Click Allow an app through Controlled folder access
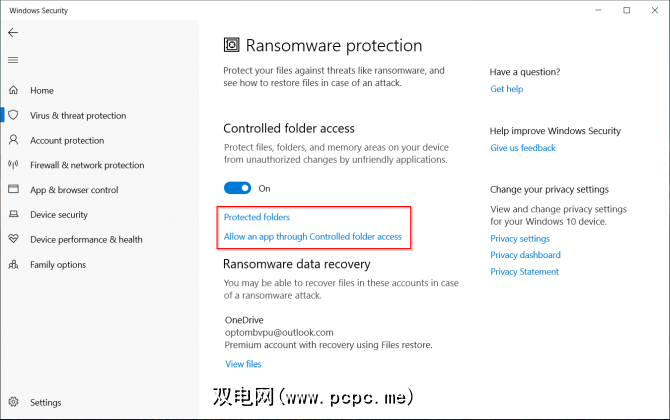The width and height of the screenshot is (670, 420). 312,237
